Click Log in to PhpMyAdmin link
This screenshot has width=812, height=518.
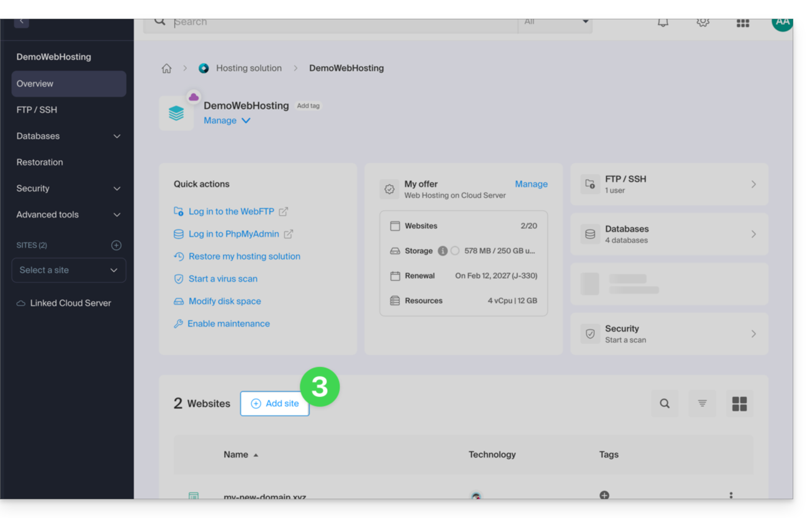(x=234, y=234)
